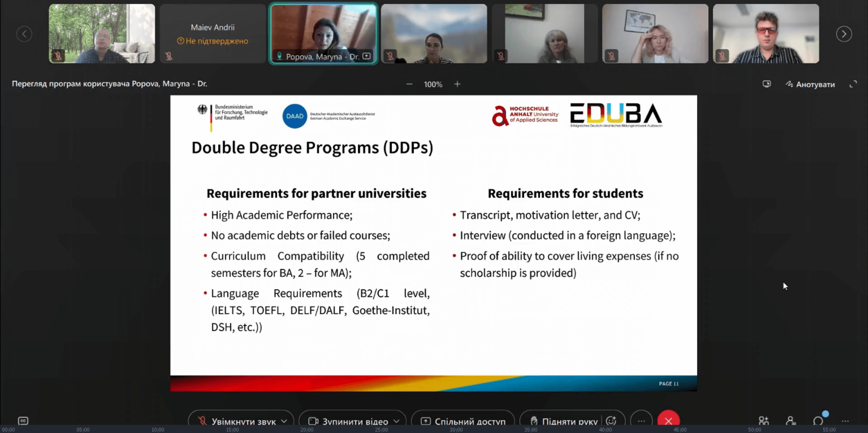Raise hand with Підняти руку
Image resolution: width=868 pixels, height=433 pixels.
tap(564, 421)
